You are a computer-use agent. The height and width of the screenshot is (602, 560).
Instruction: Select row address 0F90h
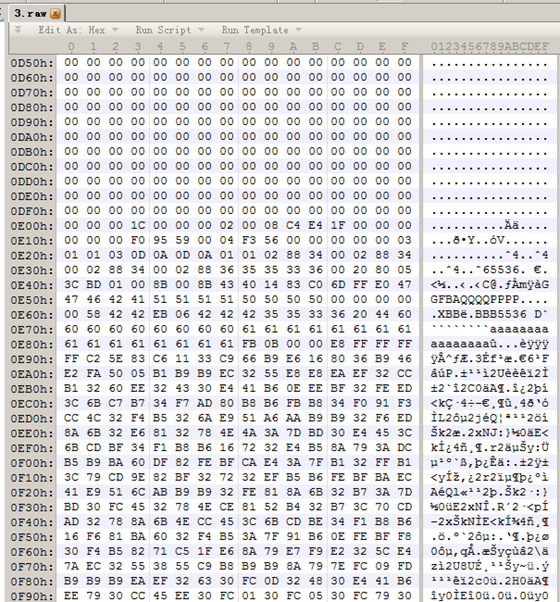pyautogui.click(x=32, y=596)
